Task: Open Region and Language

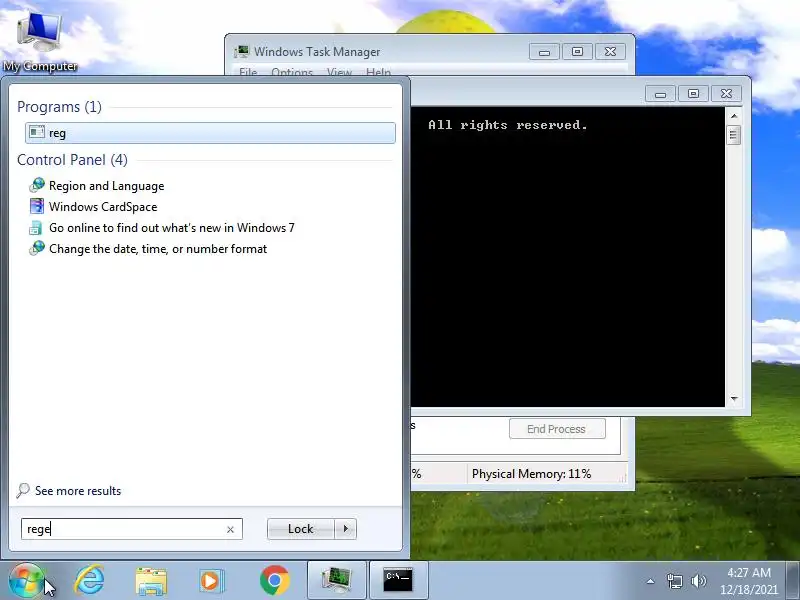Action: pyautogui.click(x=107, y=186)
